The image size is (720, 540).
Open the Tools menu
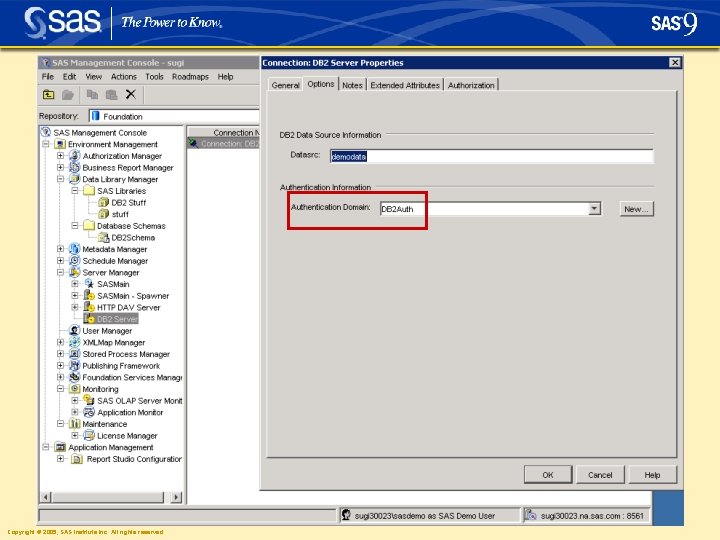[x=154, y=77]
